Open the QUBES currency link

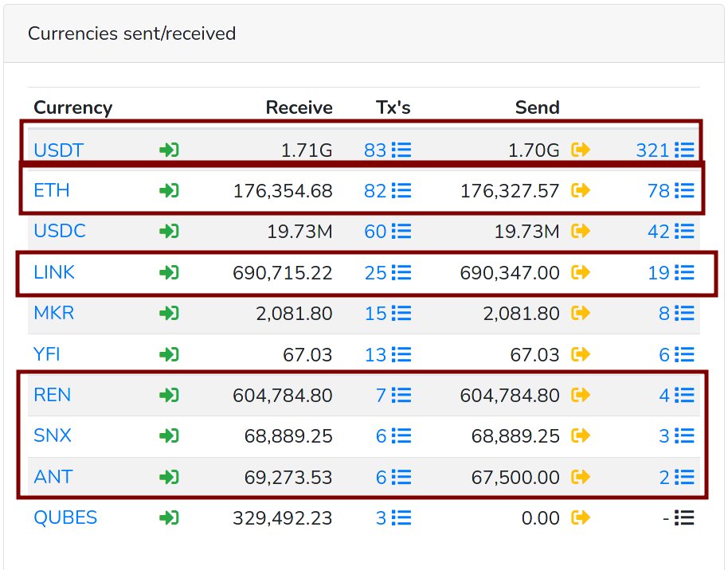pos(65,518)
